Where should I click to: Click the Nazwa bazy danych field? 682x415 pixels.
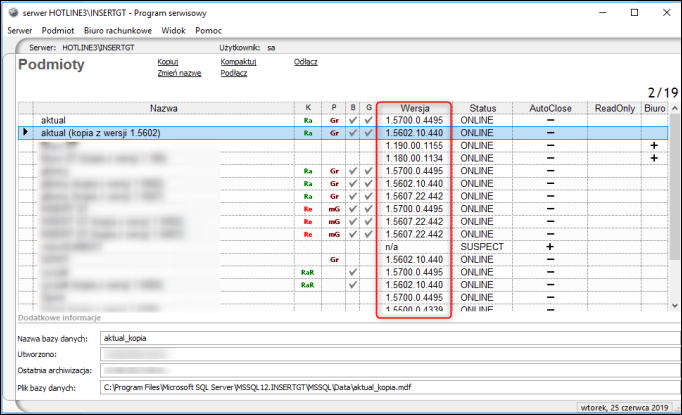coord(391,338)
